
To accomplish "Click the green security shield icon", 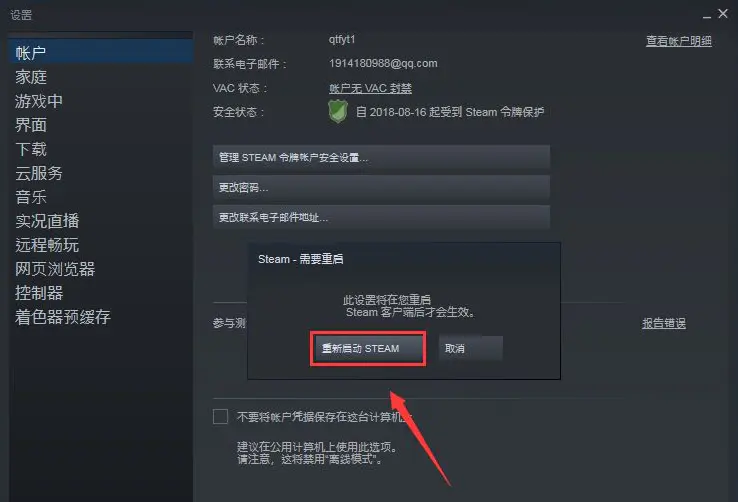I will pyautogui.click(x=337, y=112).
